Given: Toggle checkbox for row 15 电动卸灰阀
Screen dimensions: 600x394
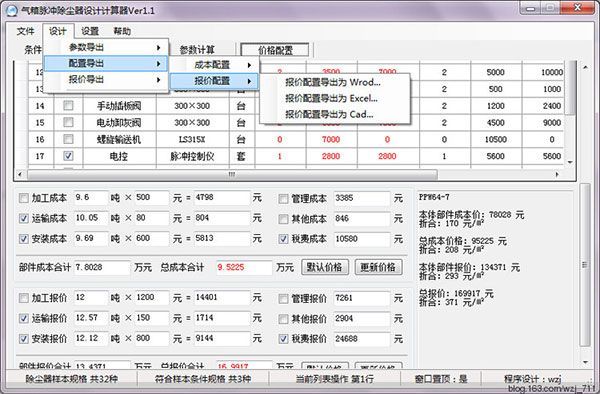Looking at the screenshot, I should 68,122.
